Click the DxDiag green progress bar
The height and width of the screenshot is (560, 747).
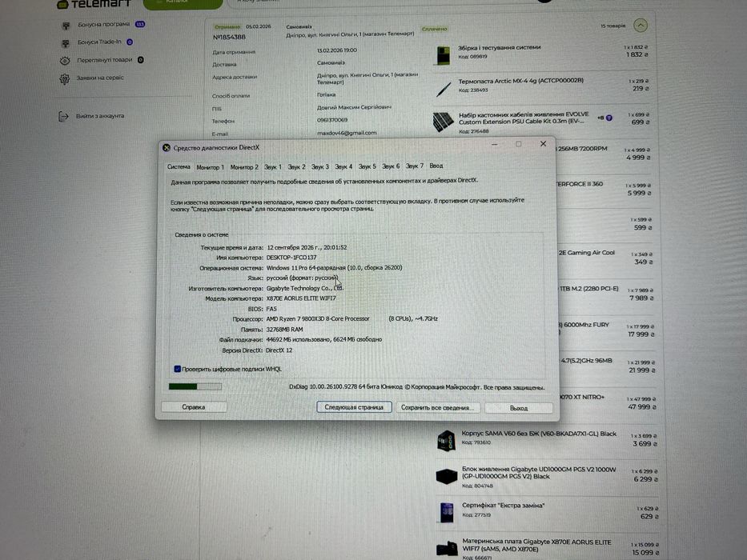(195, 386)
